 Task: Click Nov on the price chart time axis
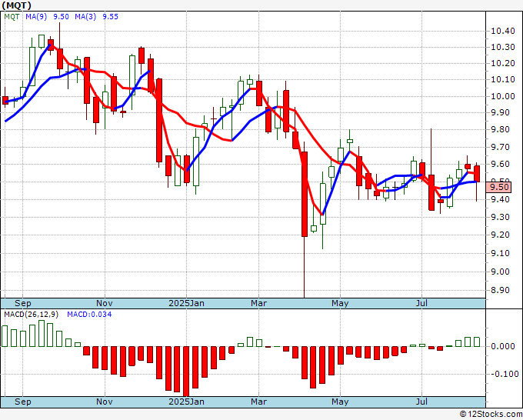pyautogui.click(x=105, y=303)
